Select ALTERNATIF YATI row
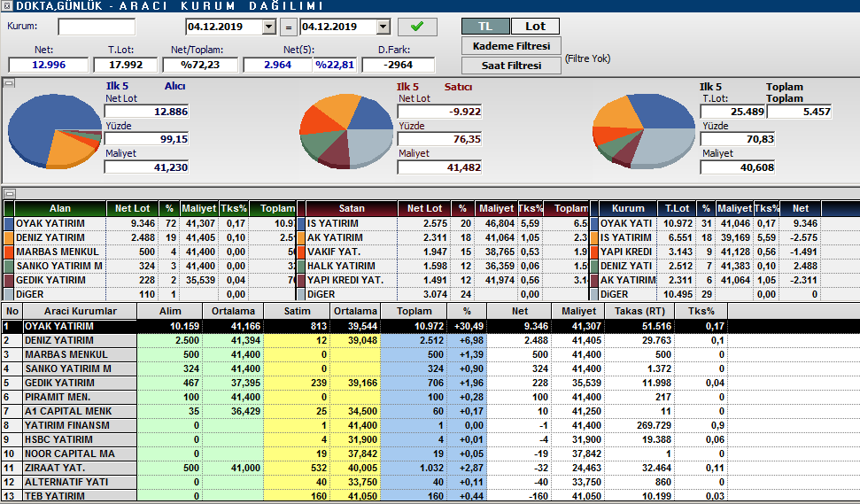Image resolution: width=860 pixels, height=504 pixels. (x=430, y=482)
